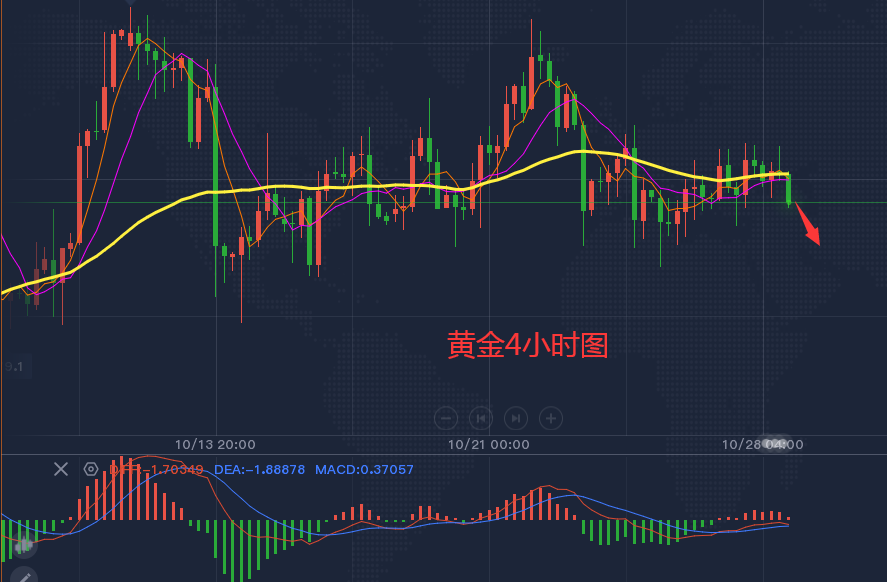Open MACD indicator settings hexagon icon
Viewport: 887px width, 582px height.
pos(91,469)
